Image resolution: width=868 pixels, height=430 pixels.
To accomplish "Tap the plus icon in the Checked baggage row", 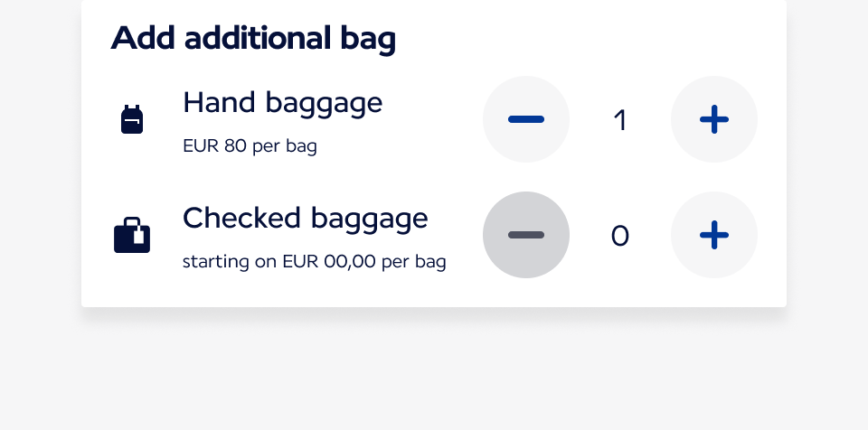I will tap(714, 235).
